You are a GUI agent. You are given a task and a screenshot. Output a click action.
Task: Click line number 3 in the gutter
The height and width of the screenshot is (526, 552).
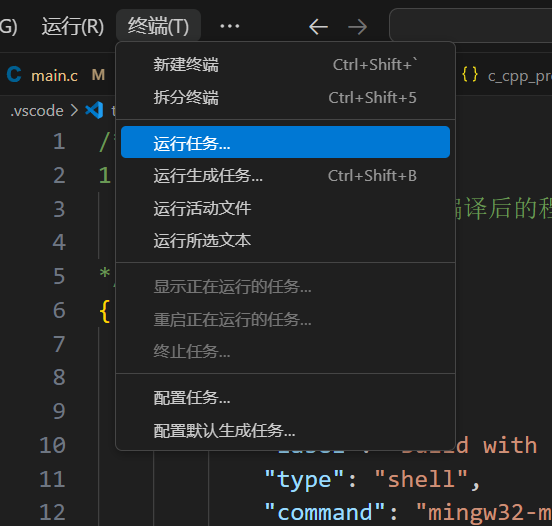pos(59,209)
